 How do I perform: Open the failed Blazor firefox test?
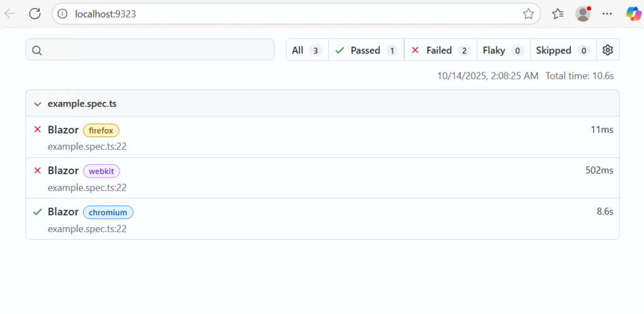tap(63, 130)
